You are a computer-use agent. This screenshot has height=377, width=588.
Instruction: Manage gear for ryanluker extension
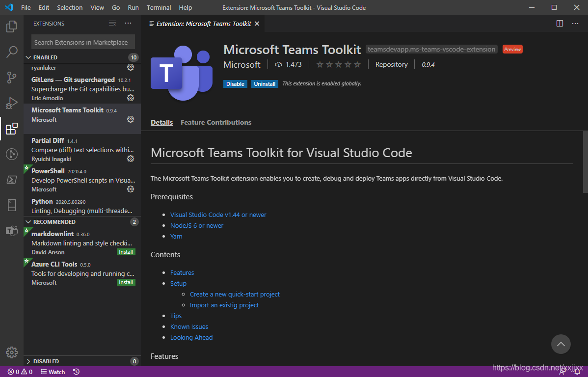(x=131, y=68)
